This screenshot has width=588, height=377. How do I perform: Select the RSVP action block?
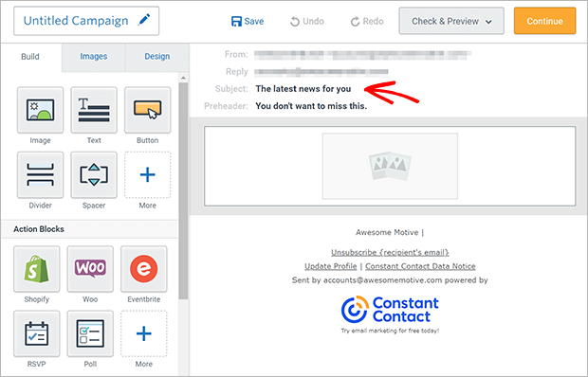(x=36, y=333)
